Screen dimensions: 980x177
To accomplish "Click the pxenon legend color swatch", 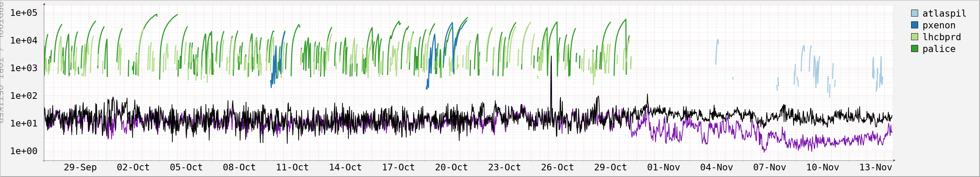I will [914, 25].
